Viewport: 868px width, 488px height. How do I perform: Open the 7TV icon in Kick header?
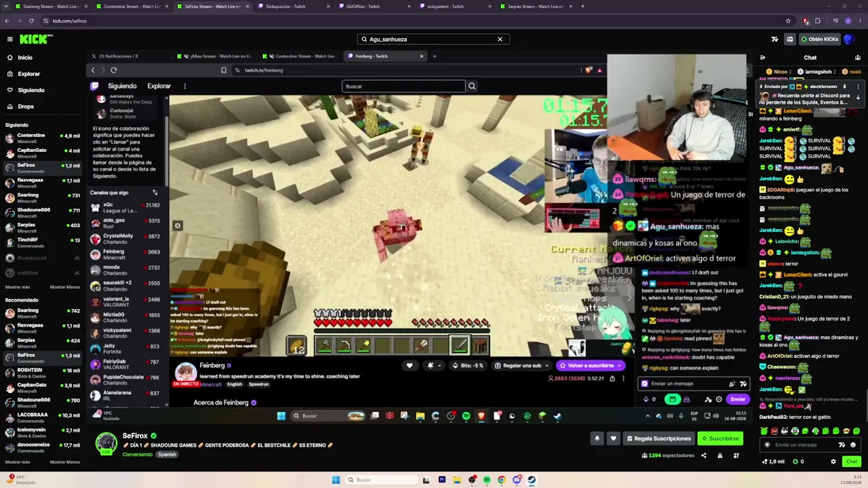(775, 39)
